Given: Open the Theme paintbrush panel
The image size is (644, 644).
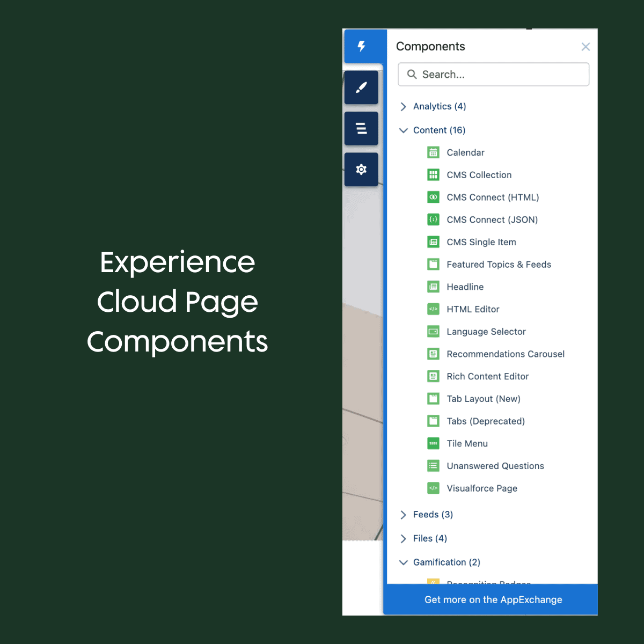Looking at the screenshot, I should pyautogui.click(x=361, y=87).
